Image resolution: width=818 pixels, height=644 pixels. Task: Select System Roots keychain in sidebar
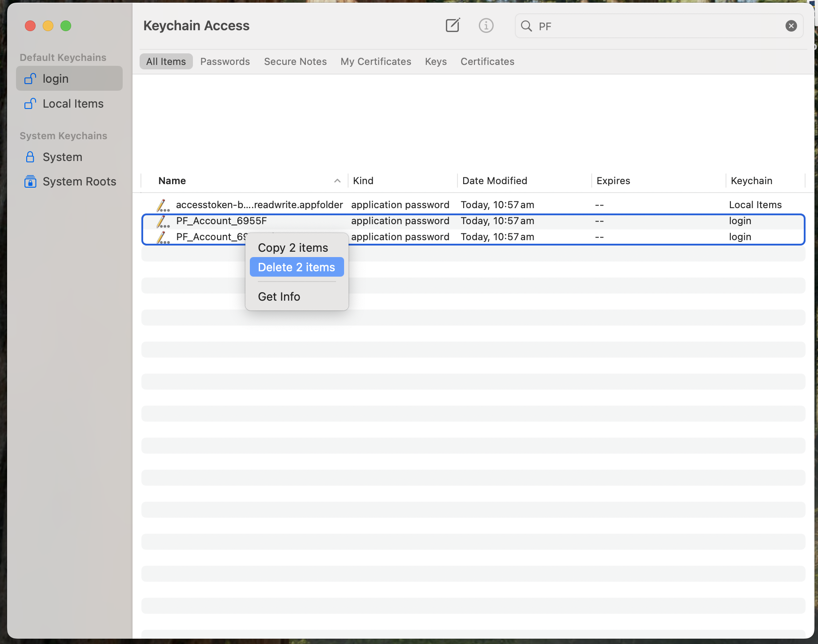[x=69, y=181]
